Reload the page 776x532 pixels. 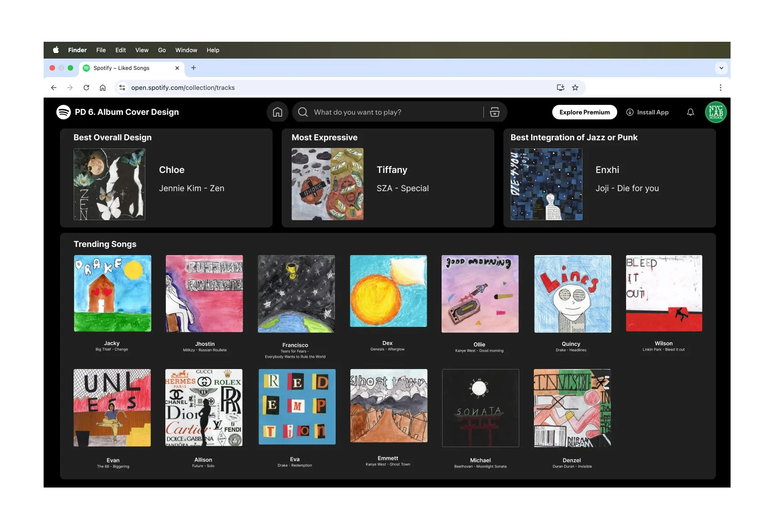click(86, 88)
